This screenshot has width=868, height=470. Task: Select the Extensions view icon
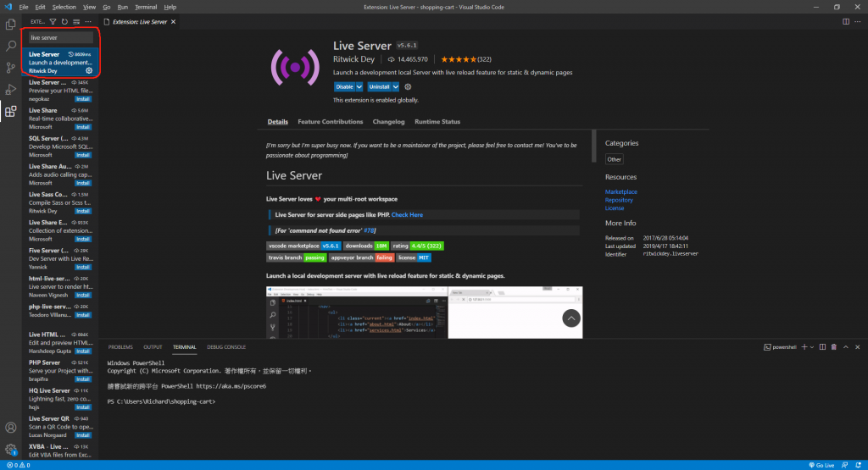click(10, 111)
